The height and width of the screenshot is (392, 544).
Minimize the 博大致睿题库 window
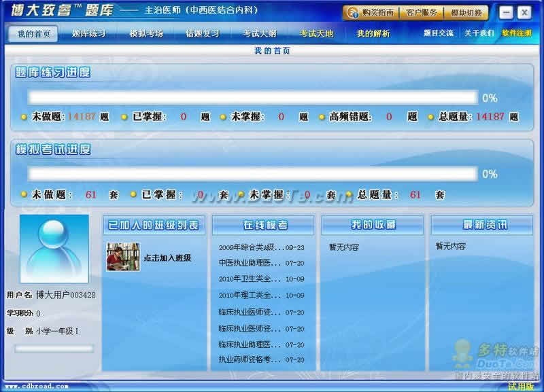click(x=506, y=13)
